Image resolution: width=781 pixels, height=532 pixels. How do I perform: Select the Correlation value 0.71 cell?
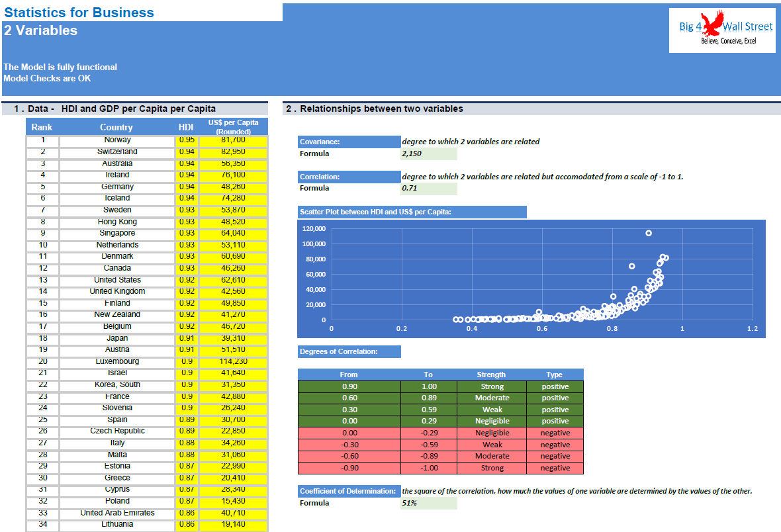(x=429, y=189)
